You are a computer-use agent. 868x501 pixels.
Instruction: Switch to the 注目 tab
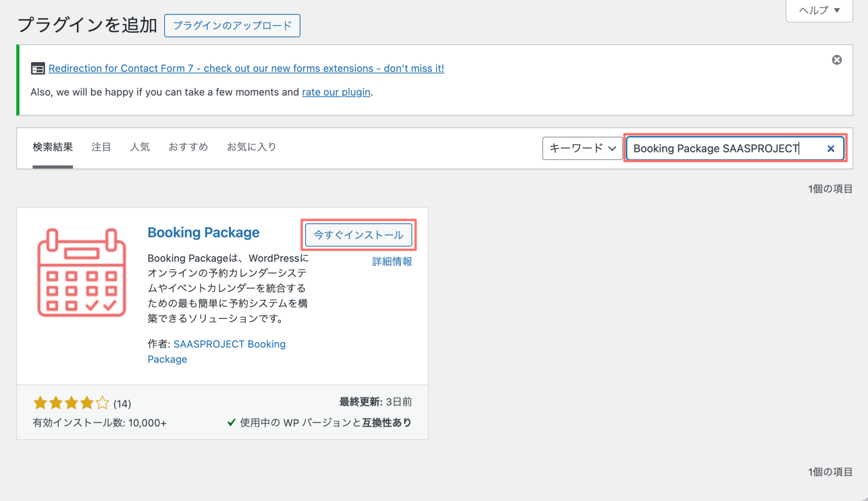(101, 147)
